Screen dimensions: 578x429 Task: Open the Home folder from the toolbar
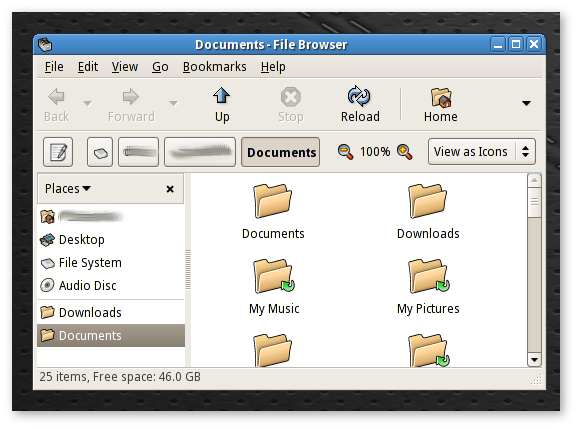coord(441,105)
